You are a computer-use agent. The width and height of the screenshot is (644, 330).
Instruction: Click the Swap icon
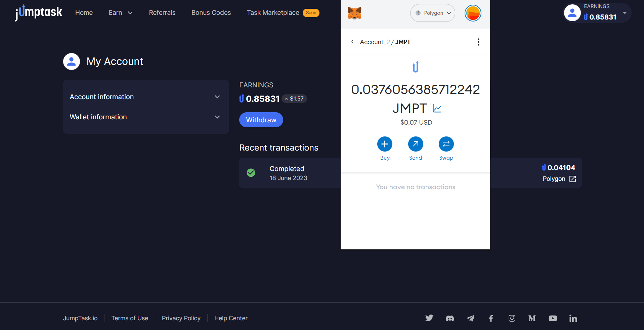pos(446,144)
